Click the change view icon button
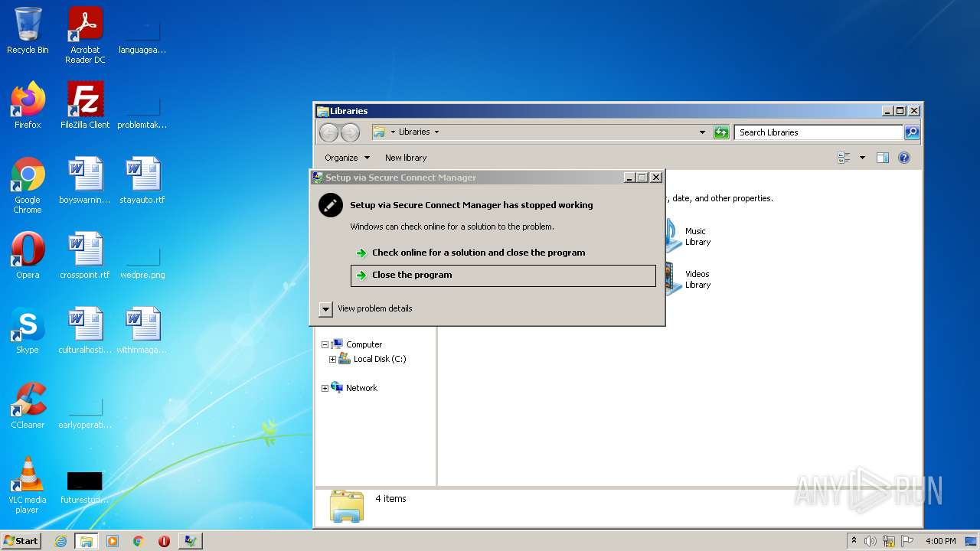Screen dimensions: 980x551 [x=844, y=158]
